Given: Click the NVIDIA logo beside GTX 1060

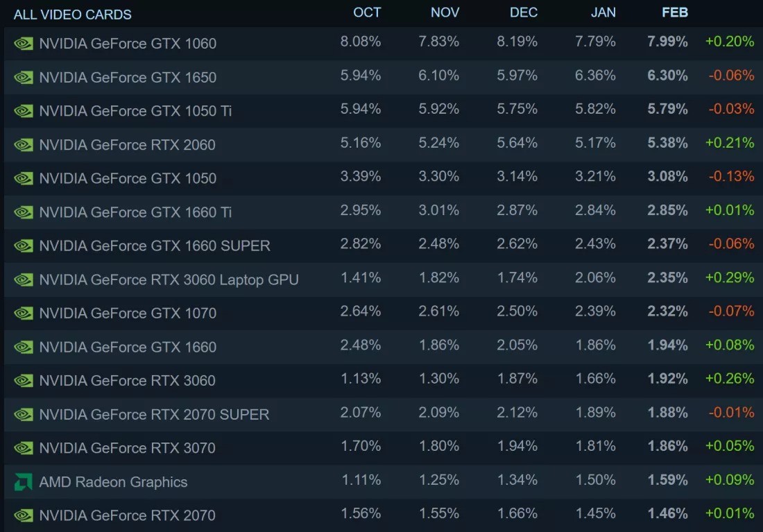Looking at the screenshot, I should point(24,43).
